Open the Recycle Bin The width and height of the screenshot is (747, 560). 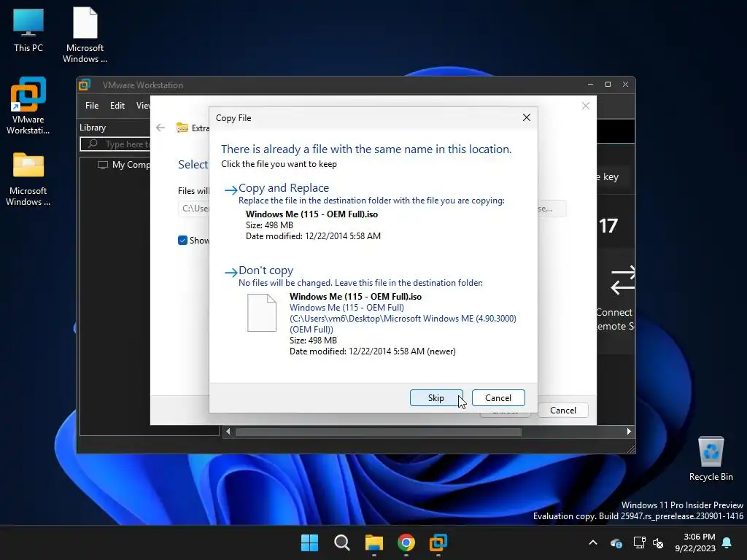coord(711,459)
